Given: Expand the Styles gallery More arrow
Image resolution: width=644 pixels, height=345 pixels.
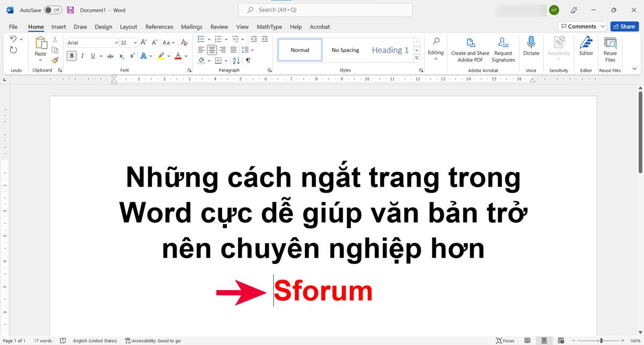Looking at the screenshot, I should [416, 58].
